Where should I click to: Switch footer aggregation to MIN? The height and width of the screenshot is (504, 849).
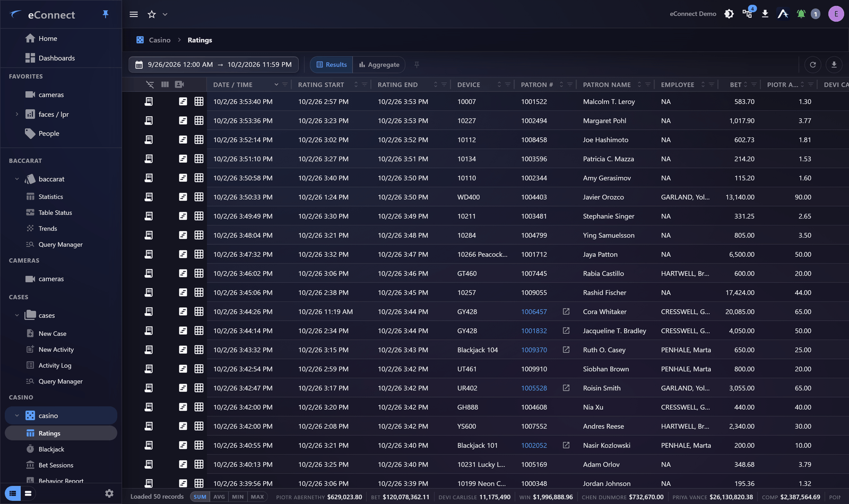[x=238, y=497]
